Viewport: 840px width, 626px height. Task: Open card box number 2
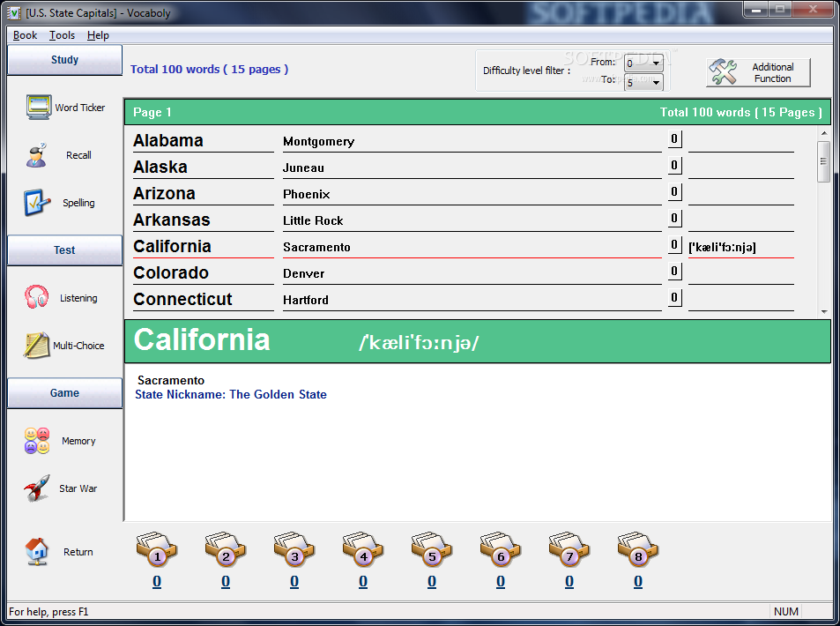(x=225, y=549)
